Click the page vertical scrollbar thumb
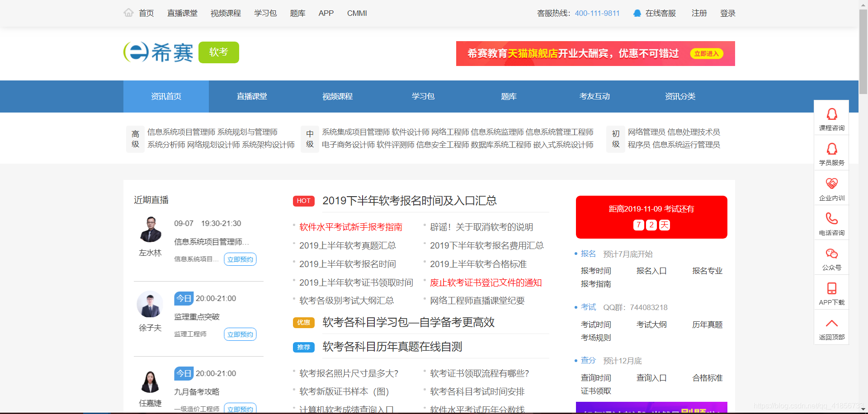 click(863, 52)
